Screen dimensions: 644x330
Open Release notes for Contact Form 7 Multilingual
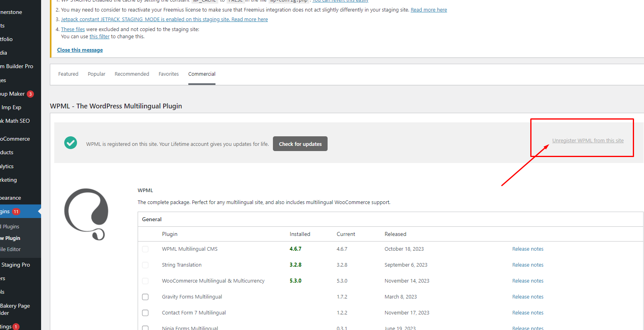click(x=528, y=313)
